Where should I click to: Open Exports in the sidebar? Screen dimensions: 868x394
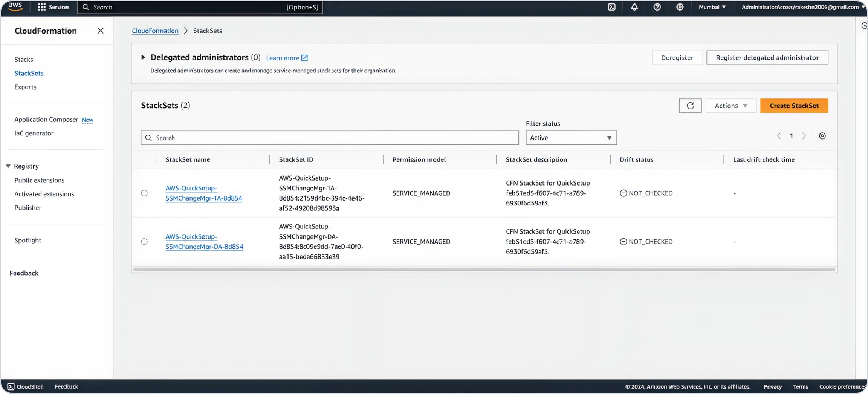pyautogui.click(x=25, y=87)
